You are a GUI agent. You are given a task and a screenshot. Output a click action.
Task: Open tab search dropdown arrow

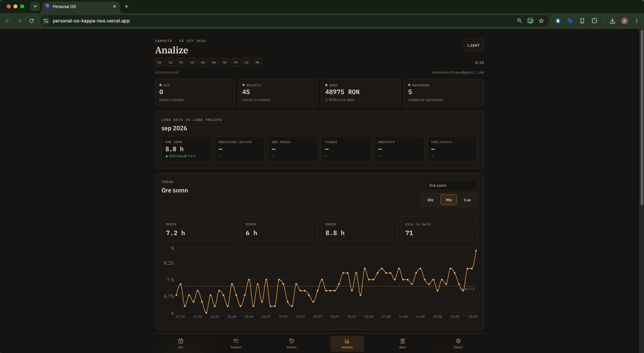(x=35, y=6)
